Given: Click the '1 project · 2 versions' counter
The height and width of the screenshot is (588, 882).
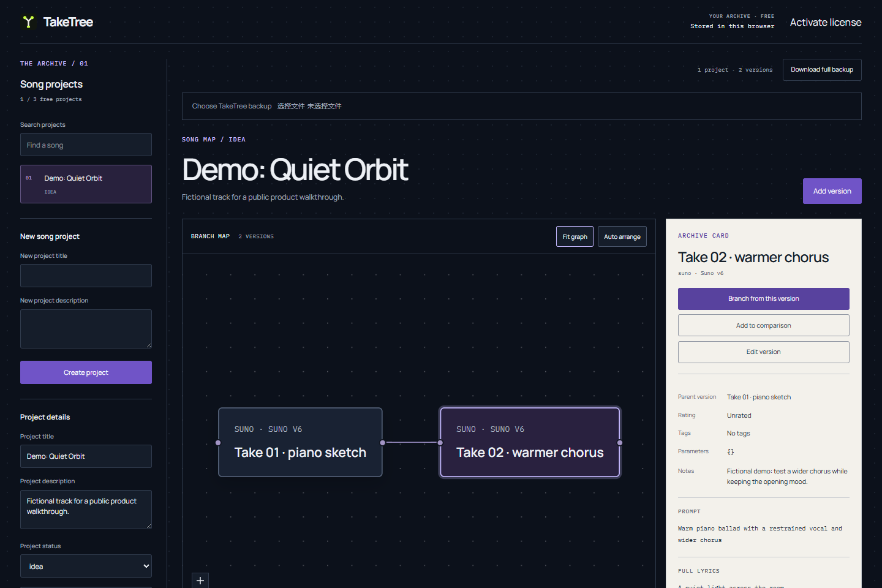Looking at the screenshot, I should 734,70.
